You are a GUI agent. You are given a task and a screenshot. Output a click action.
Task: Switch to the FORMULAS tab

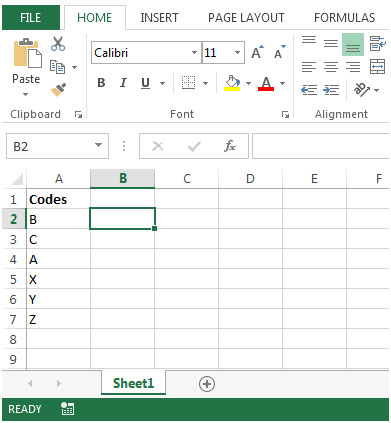(x=345, y=18)
